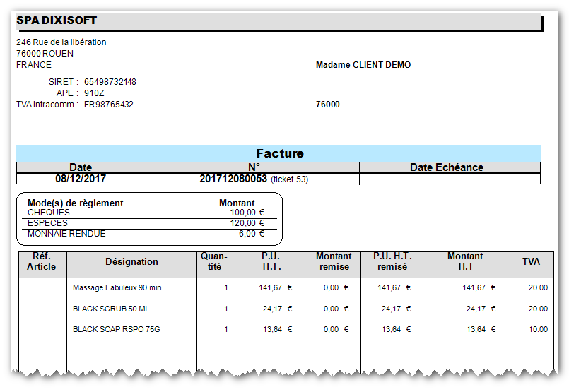The width and height of the screenshot is (569, 392).
Task: Click the TVA column header
Action: pos(532,262)
